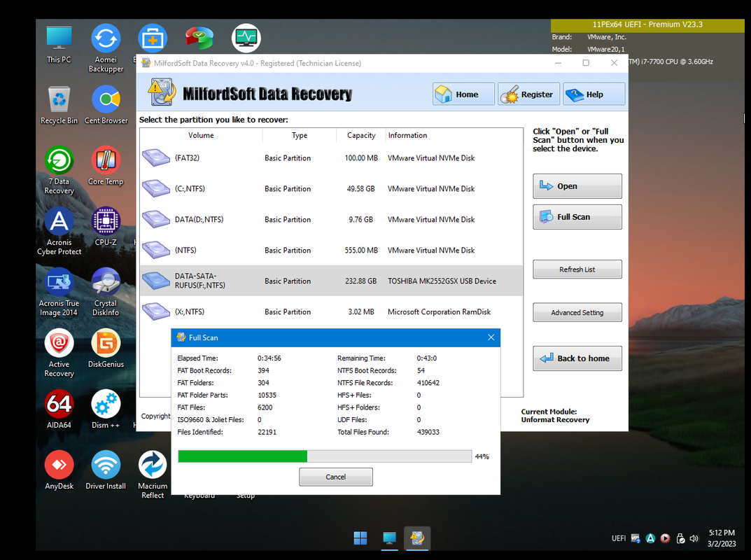Open the first-aid kit desktop icon
This screenshot has width=751, height=560.
[153, 38]
